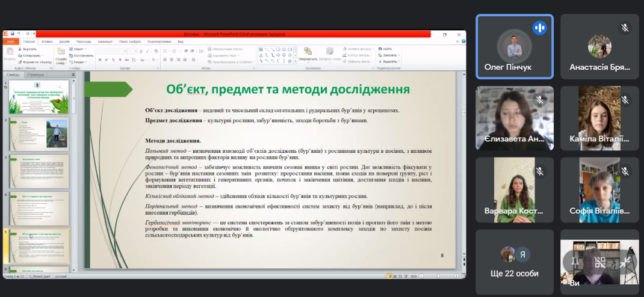Click the PowerPoint help question mark icon
Screen dimensions: 644x297
[462, 41]
